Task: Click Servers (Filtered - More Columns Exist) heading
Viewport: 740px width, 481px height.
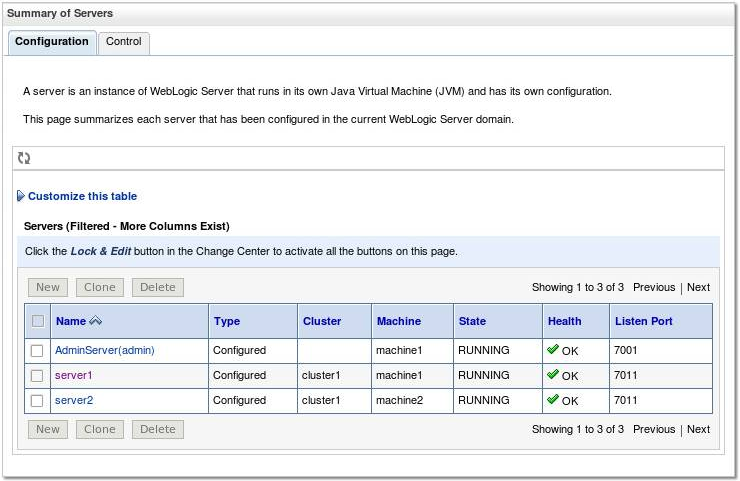Action: click(126, 226)
